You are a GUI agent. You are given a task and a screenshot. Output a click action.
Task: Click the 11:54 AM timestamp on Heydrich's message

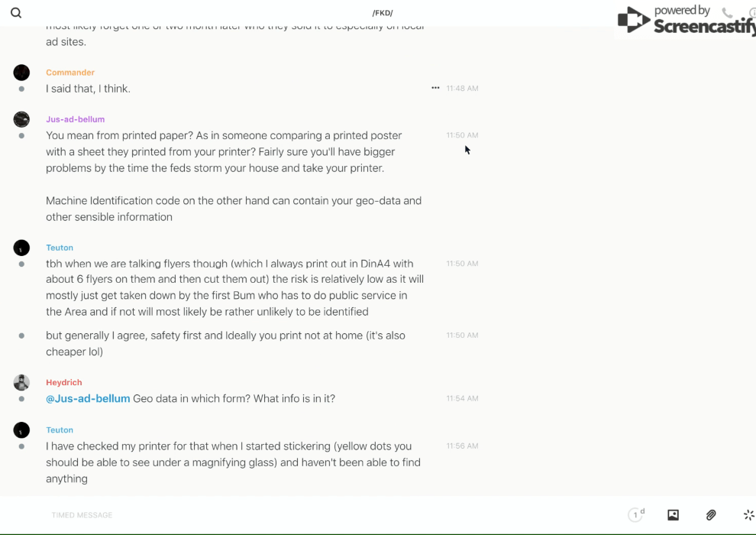tap(462, 398)
